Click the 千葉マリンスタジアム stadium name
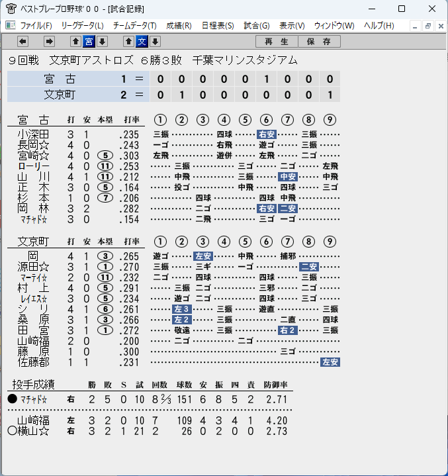The image size is (448, 476). pyautogui.click(x=245, y=60)
